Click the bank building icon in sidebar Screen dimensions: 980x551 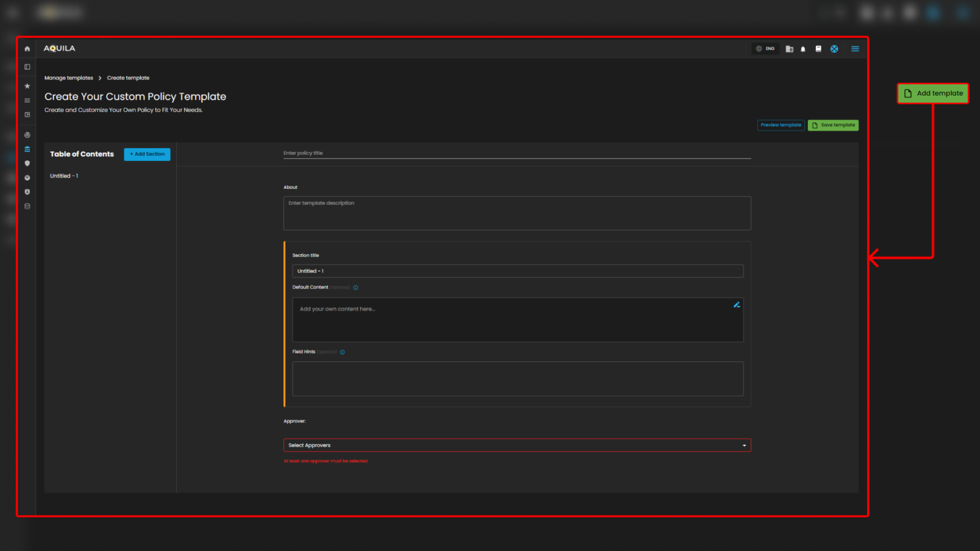[27, 149]
